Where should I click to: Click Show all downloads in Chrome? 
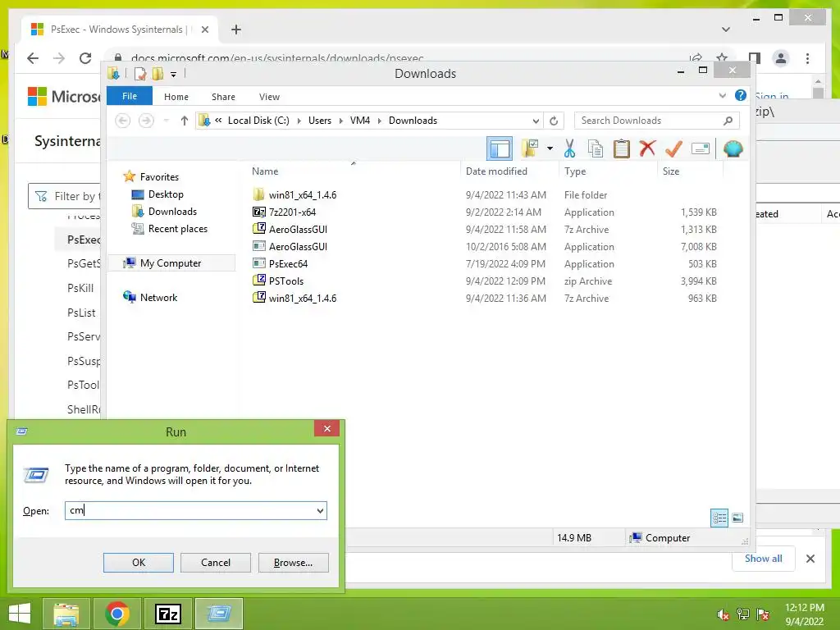764,558
